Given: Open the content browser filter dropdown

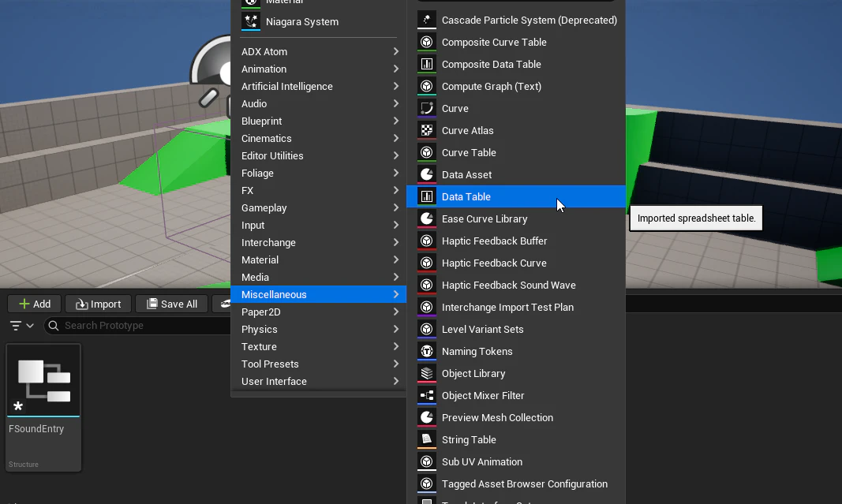Looking at the screenshot, I should coord(21,325).
